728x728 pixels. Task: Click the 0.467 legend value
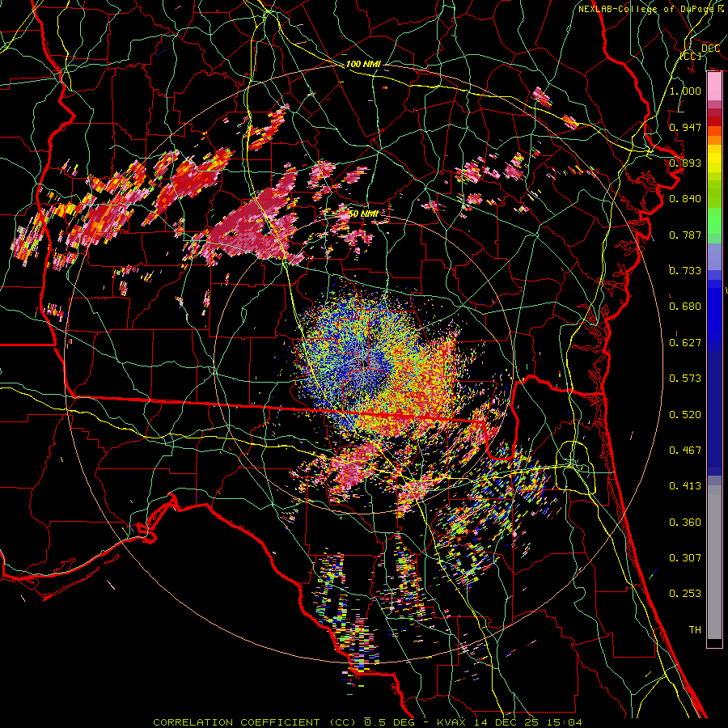(x=685, y=451)
